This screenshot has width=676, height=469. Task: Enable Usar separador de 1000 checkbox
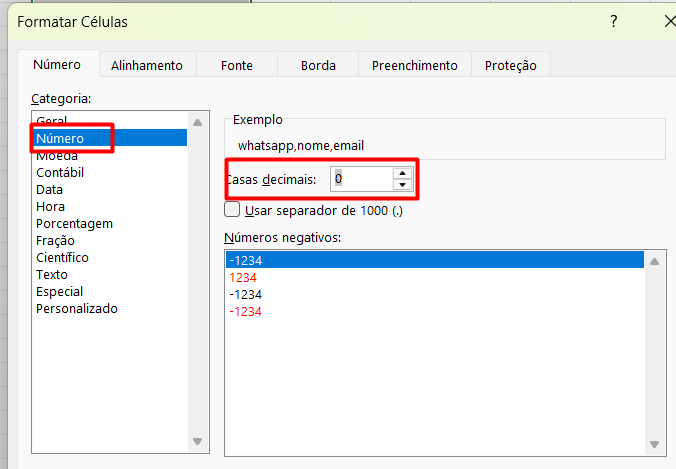click(x=233, y=211)
